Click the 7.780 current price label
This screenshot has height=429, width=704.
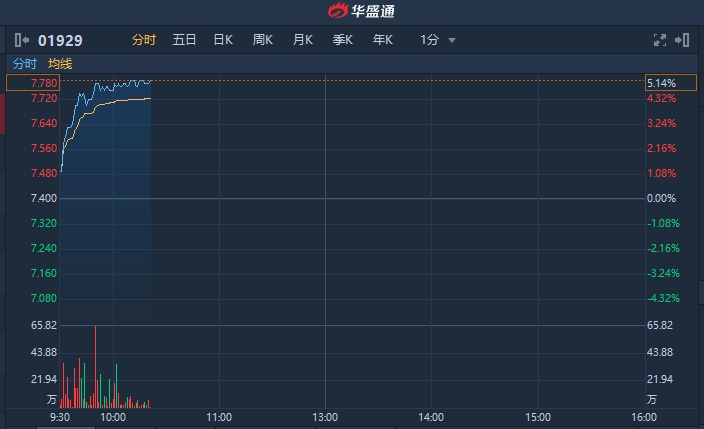[x=33, y=83]
